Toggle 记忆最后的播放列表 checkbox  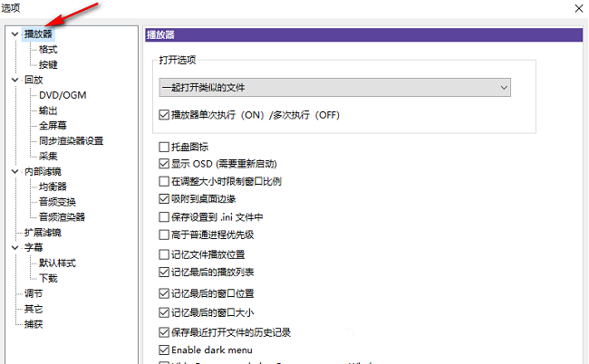[x=164, y=272]
